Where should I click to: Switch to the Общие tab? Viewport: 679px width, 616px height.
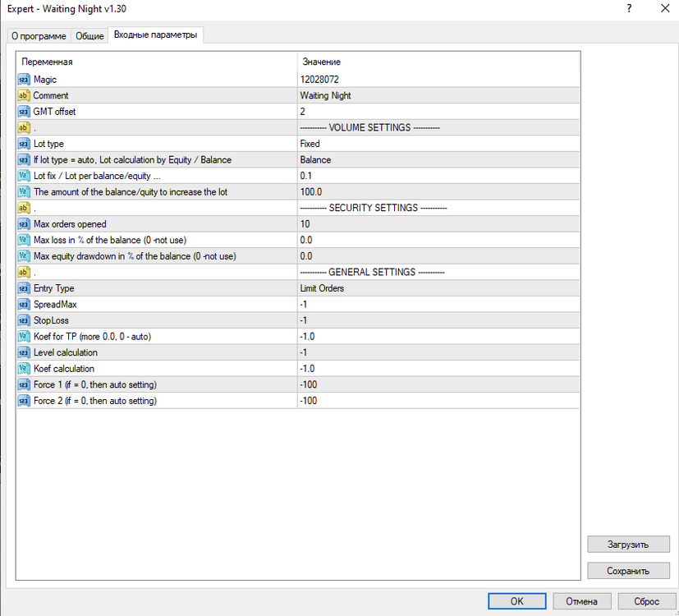pos(89,36)
